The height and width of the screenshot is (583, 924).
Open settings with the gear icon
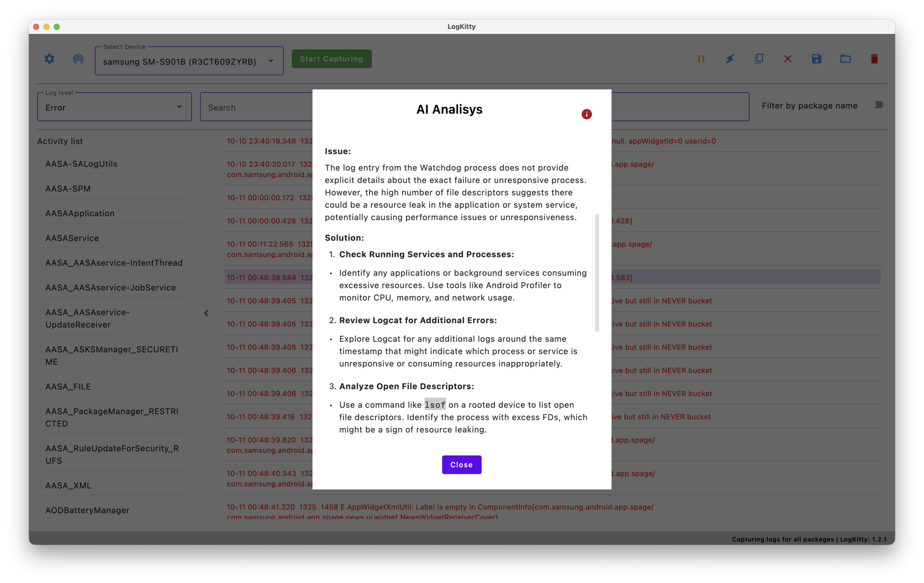49,59
